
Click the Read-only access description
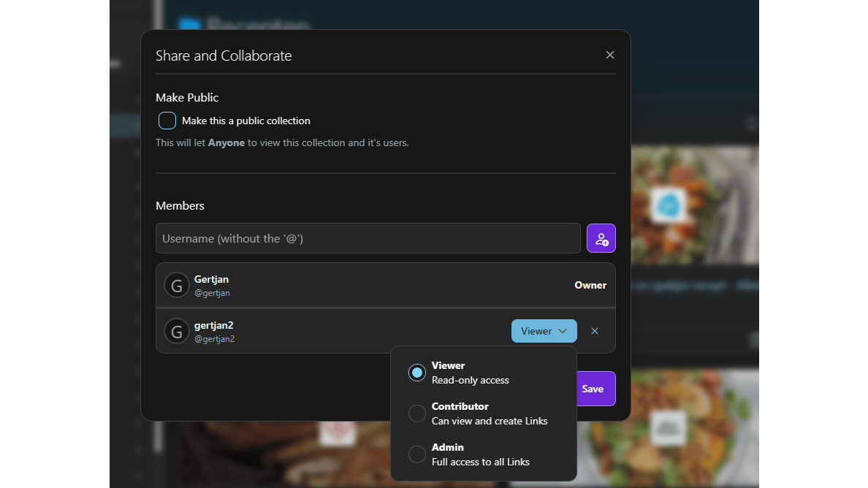click(x=470, y=380)
